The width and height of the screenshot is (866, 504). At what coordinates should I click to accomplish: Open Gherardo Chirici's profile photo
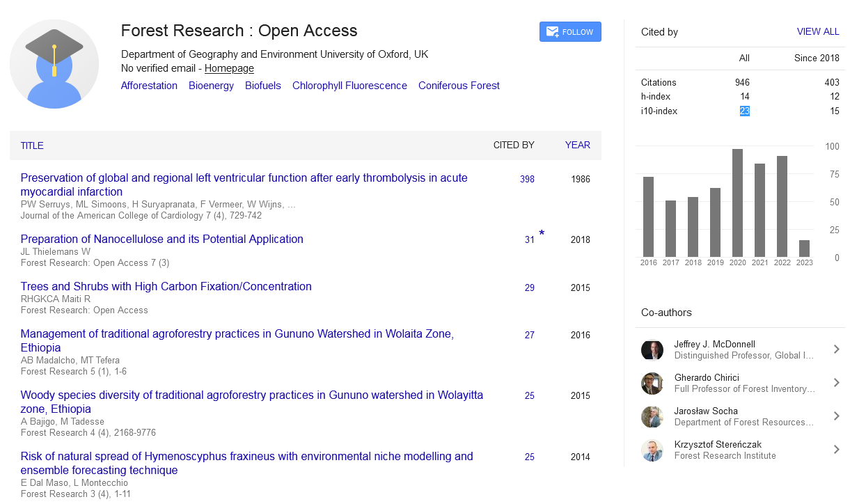(652, 384)
